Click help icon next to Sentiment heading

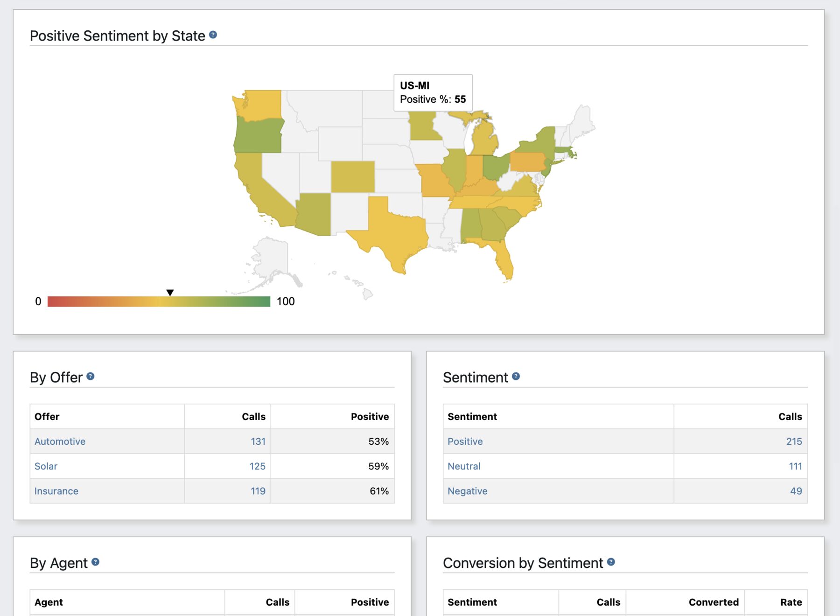(516, 376)
